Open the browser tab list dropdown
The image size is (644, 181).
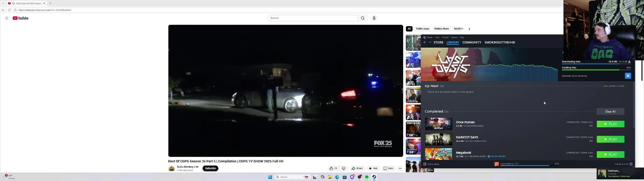tap(3, 3)
